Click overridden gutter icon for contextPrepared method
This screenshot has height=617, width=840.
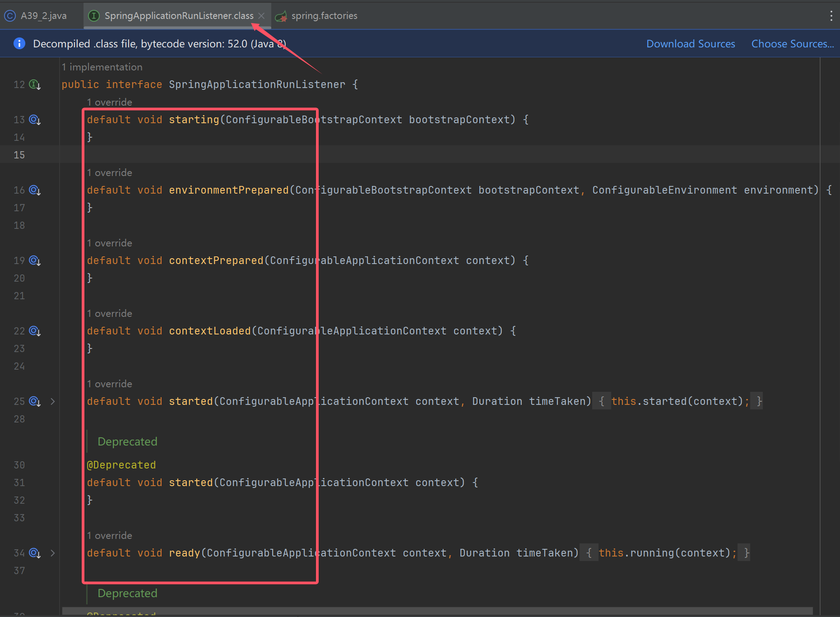click(35, 260)
